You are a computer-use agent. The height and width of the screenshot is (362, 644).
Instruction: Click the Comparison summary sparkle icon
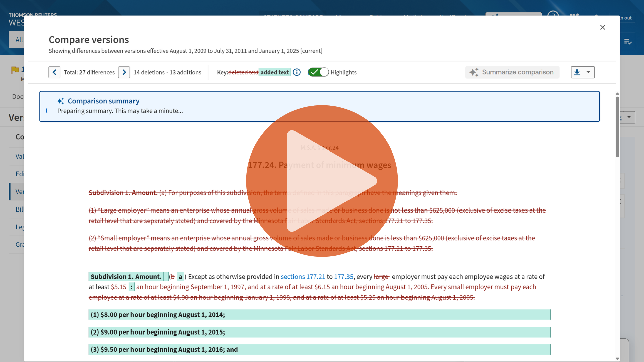click(61, 101)
